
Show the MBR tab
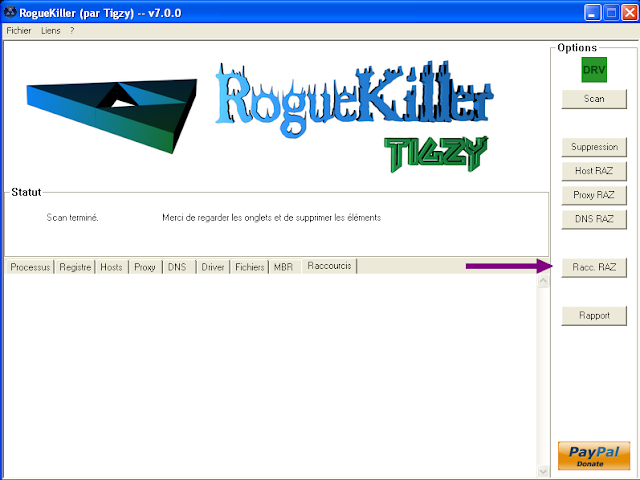[283, 267]
